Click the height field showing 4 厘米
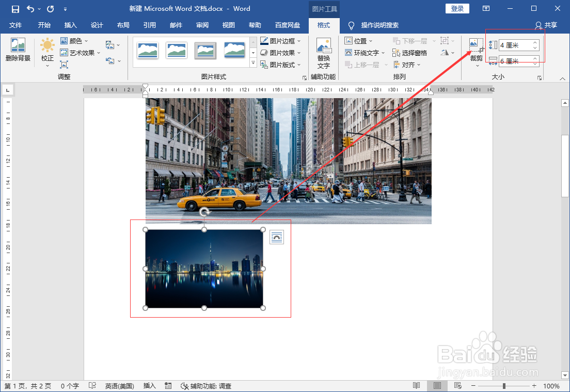Viewport: 570px width, 392px height. (x=515, y=45)
